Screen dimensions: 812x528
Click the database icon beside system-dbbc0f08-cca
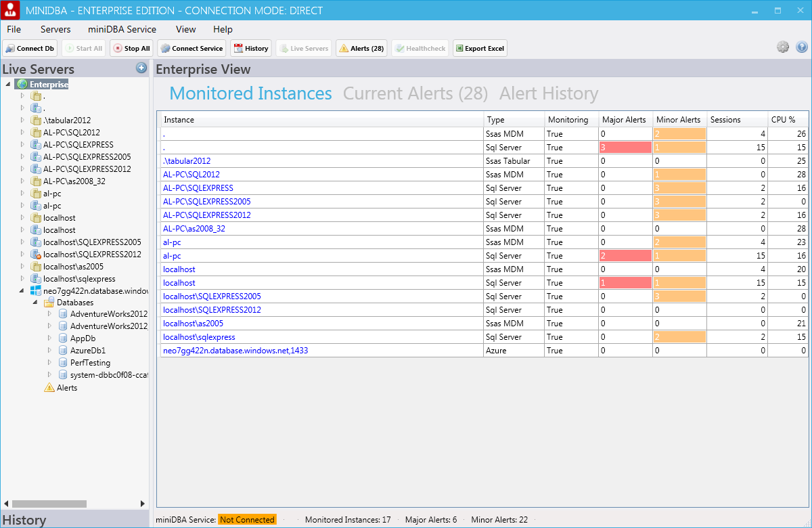[x=63, y=375]
